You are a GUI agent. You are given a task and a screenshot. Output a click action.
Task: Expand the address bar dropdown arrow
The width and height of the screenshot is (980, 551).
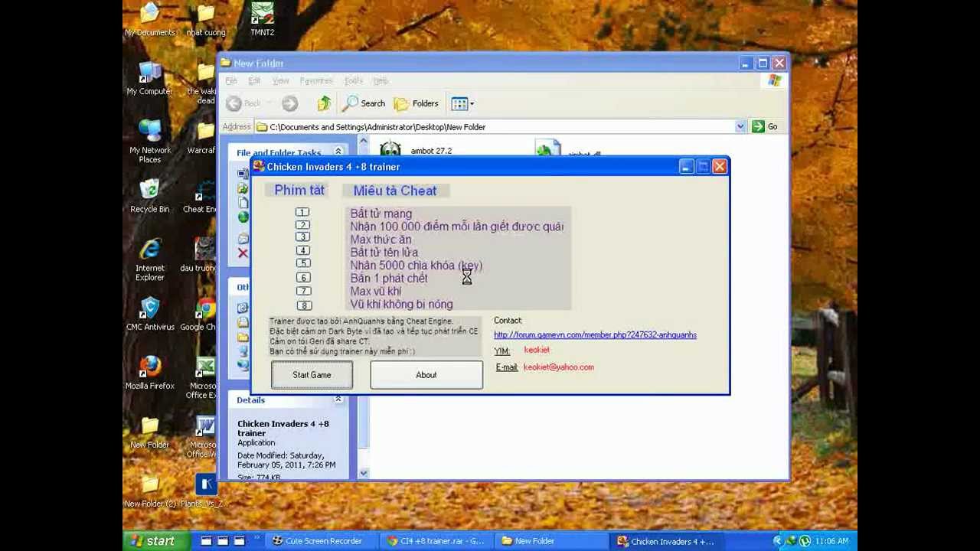click(x=740, y=126)
